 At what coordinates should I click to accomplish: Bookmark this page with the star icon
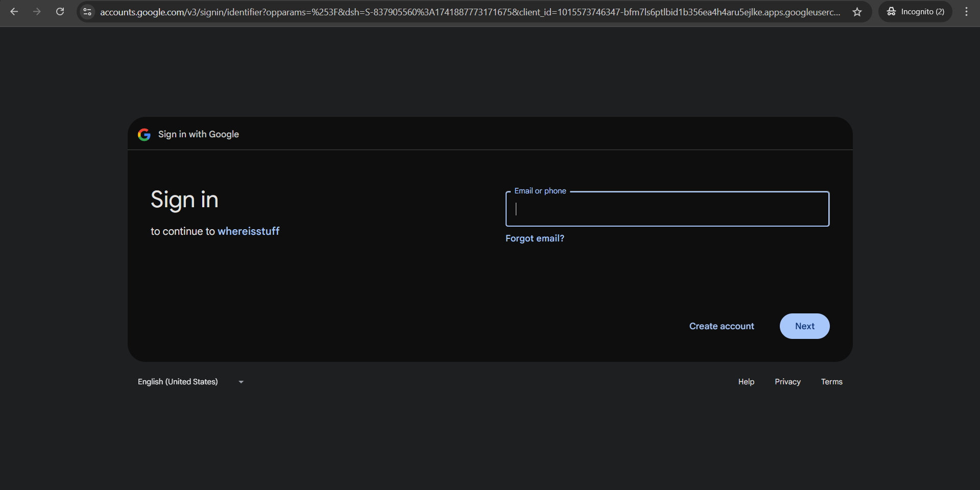pyautogui.click(x=857, y=11)
